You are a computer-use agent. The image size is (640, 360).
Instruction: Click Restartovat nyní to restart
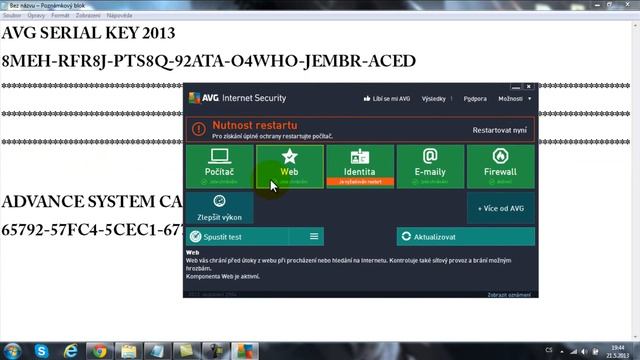click(x=499, y=130)
